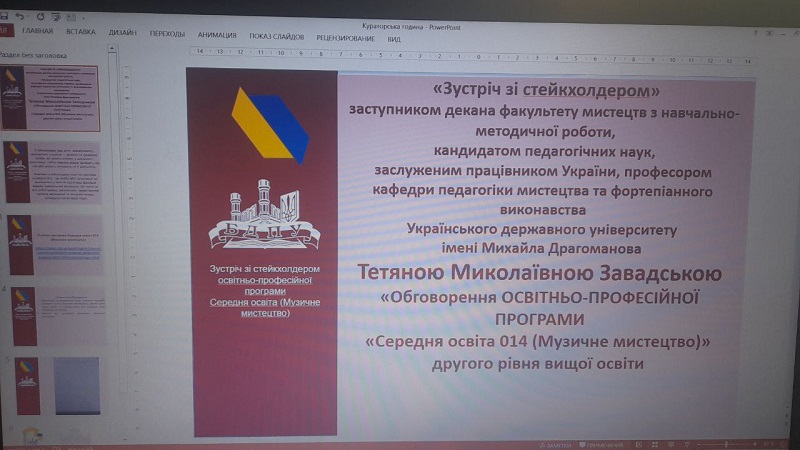Viewport: 800px width, 450px height.
Task: Click the zoom out minus button
Action: point(699,445)
